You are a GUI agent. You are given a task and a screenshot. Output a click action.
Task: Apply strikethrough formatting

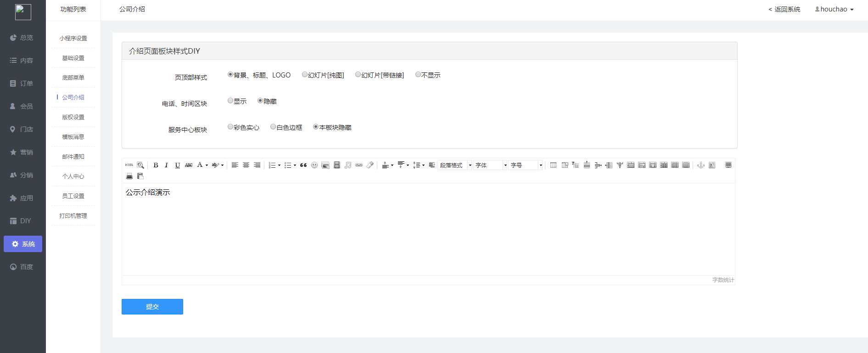189,165
